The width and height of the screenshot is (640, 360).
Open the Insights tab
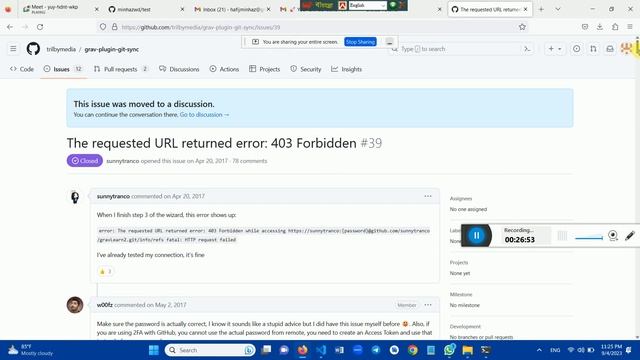click(x=347, y=69)
